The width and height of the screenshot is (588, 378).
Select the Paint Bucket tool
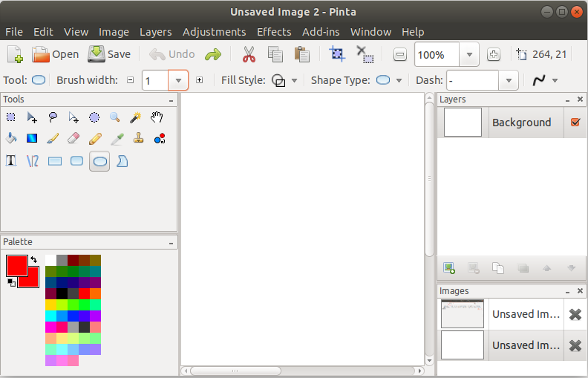pos(11,138)
